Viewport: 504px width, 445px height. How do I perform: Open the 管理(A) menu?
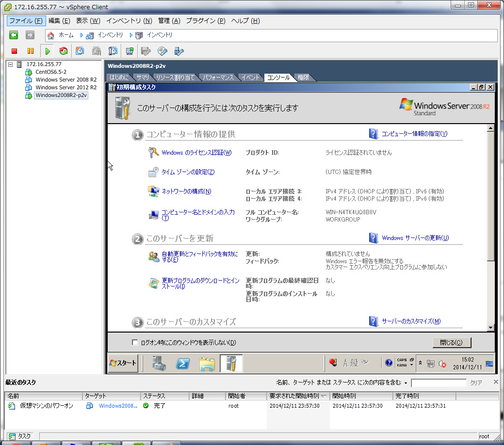pos(169,21)
